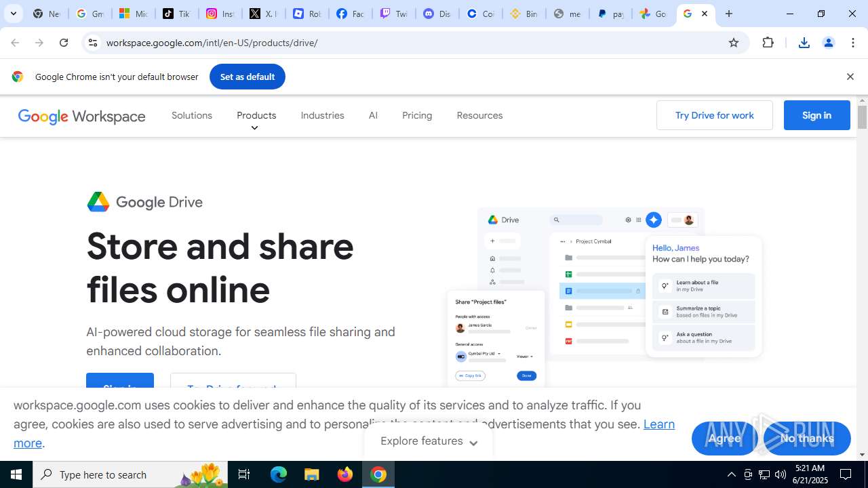Image resolution: width=868 pixels, height=488 pixels.
Task: Open the network tray icon
Action: point(764,474)
